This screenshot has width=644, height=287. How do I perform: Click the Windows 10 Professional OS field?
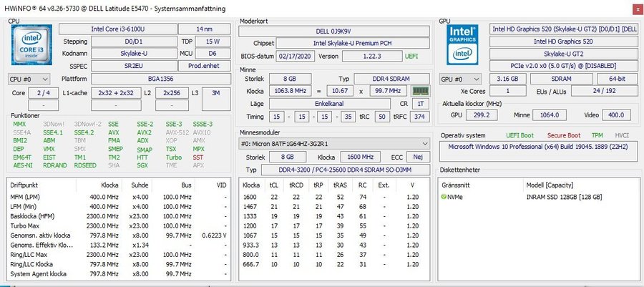click(538, 151)
